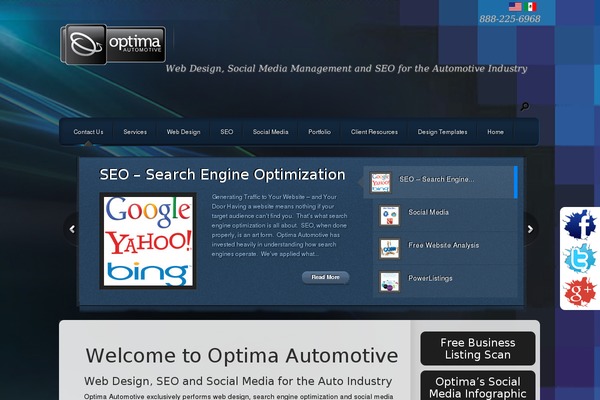Open the Google Plus icon
The width and height of the screenshot is (600, 400).
580,292
